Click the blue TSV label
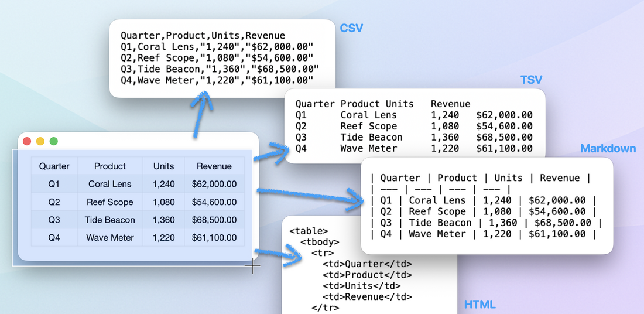 point(531,80)
